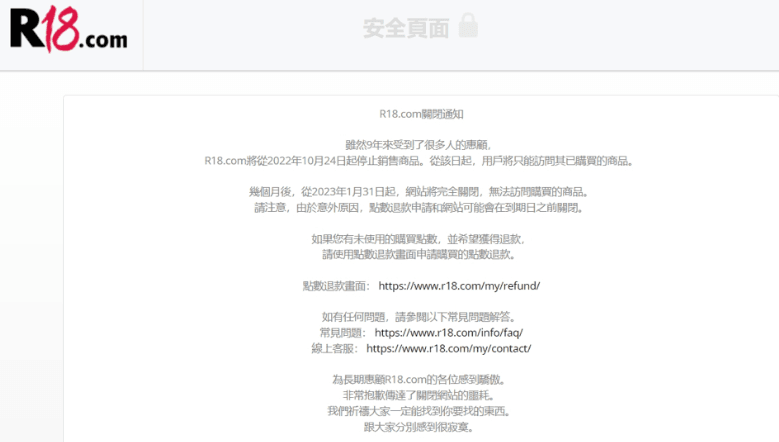The height and width of the screenshot is (442, 779).
Task: Click the line starting 請注意
Action: point(419,208)
